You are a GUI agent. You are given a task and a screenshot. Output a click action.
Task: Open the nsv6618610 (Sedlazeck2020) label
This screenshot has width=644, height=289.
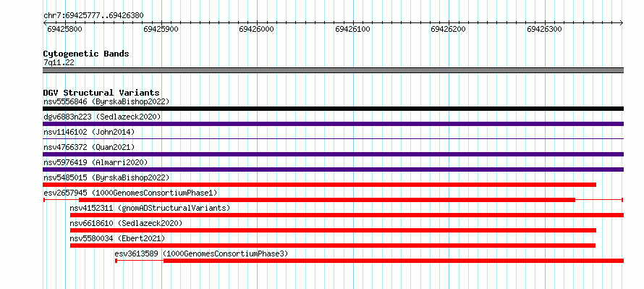point(126,223)
